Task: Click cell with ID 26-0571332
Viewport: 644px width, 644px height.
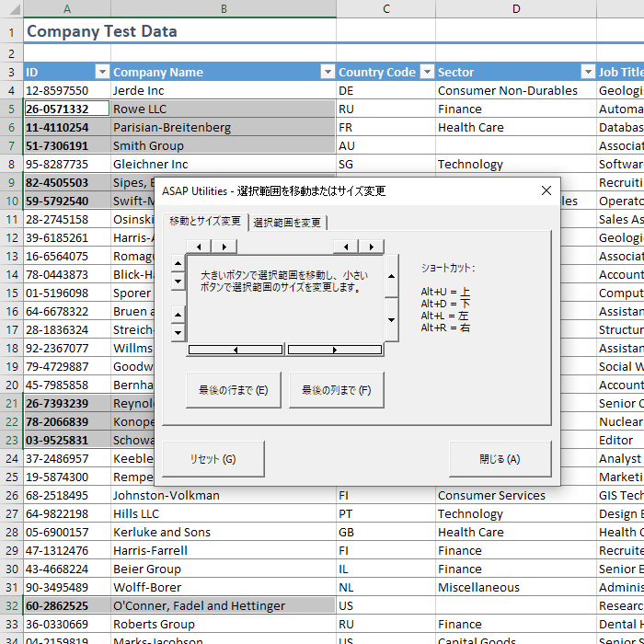Action: [67, 109]
